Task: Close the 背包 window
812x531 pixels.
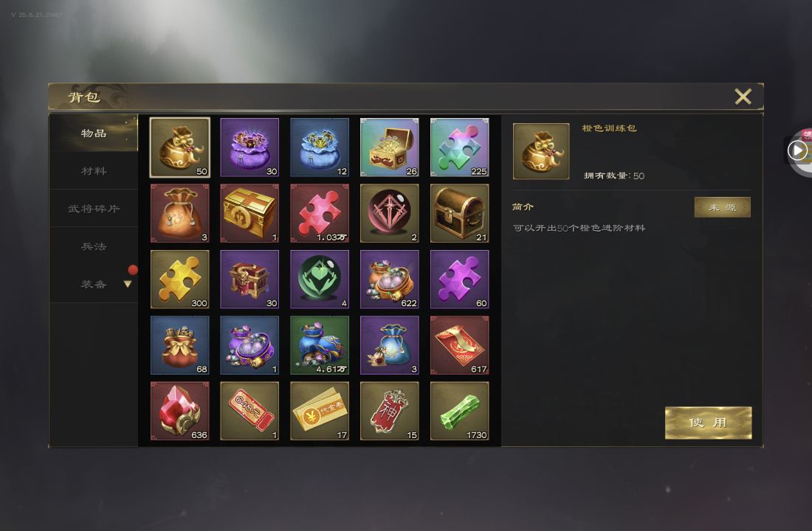Action: tap(743, 97)
